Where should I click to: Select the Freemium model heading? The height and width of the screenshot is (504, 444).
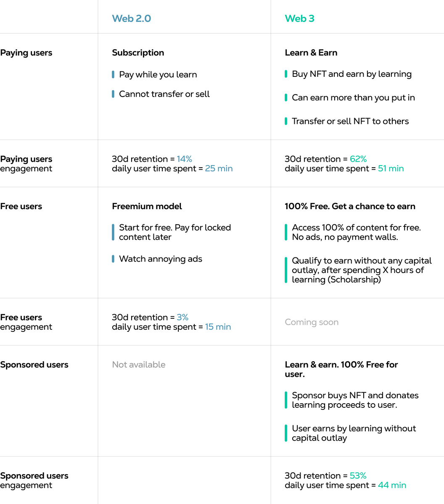(x=147, y=206)
